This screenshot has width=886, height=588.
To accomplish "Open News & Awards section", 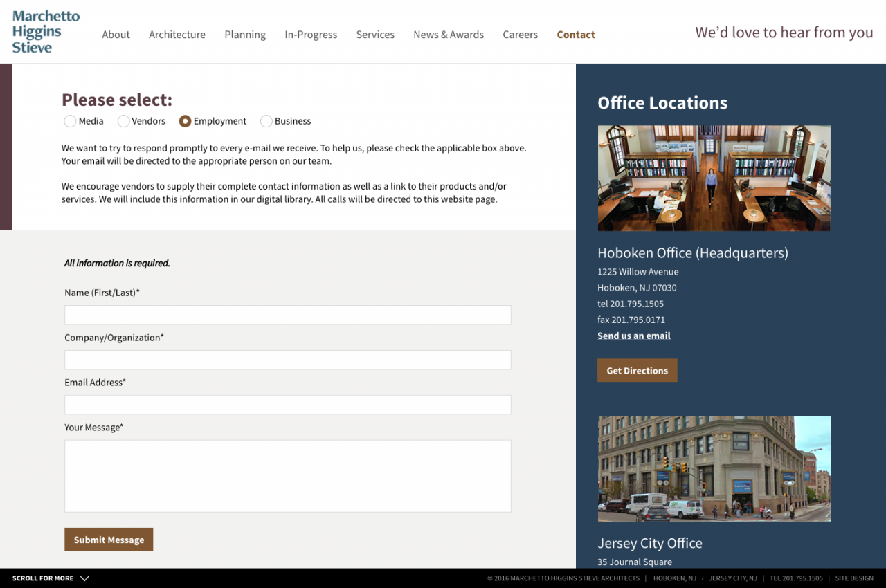I will click(x=449, y=35).
